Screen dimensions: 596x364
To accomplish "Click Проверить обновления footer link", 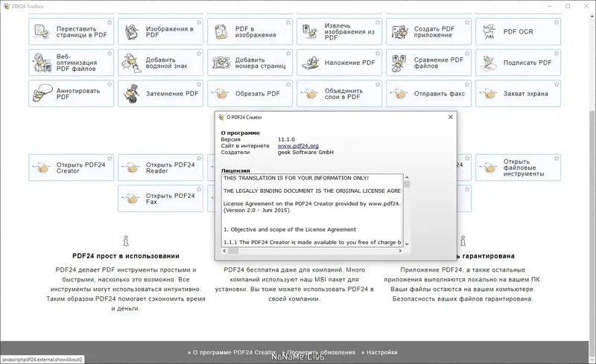I will click(319, 352).
